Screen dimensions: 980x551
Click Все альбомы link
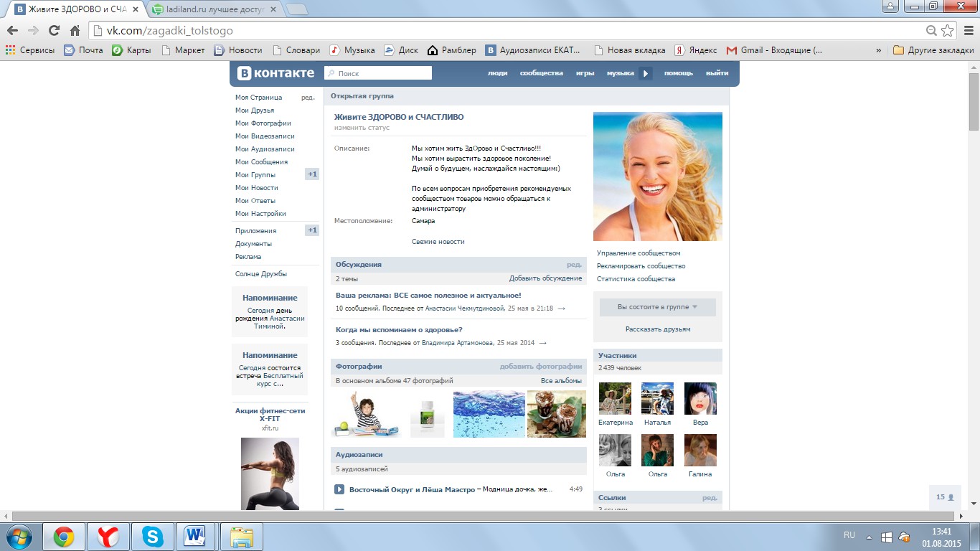point(561,381)
